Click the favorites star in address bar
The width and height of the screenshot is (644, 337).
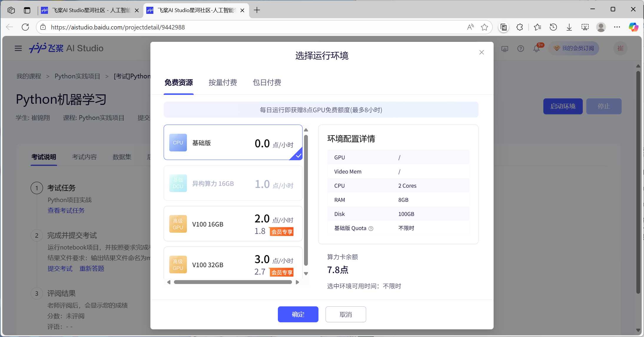[x=484, y=27]
